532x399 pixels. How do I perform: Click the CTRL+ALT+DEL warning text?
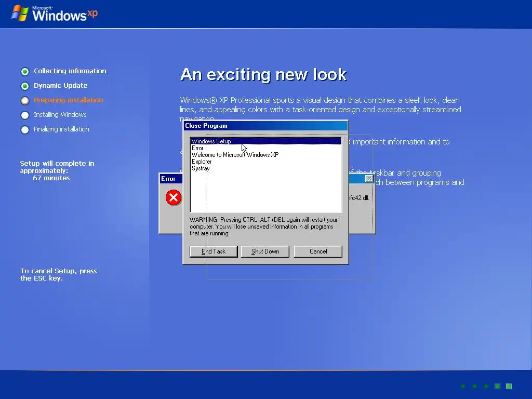[x=263, y=227]
